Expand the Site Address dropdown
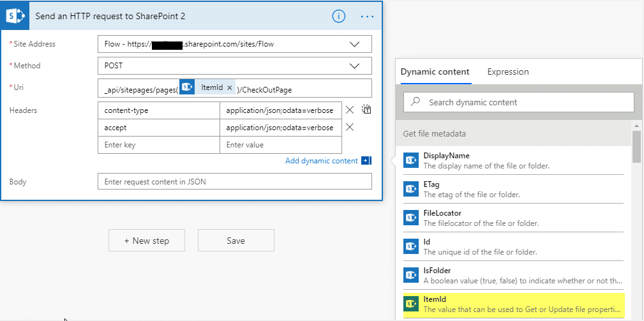This screenshot has height=321, width=644. tap(354, 44)
